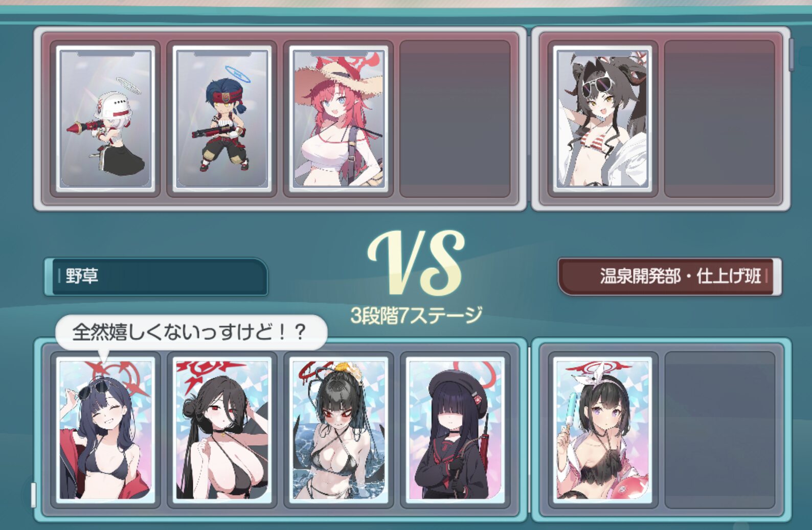Image resolution: width=812 pixels, height=530 pixels.
Task: Select the blue-haired shotgun chibi enemy card
Action: pyautogui.click(x=222, y=119)
